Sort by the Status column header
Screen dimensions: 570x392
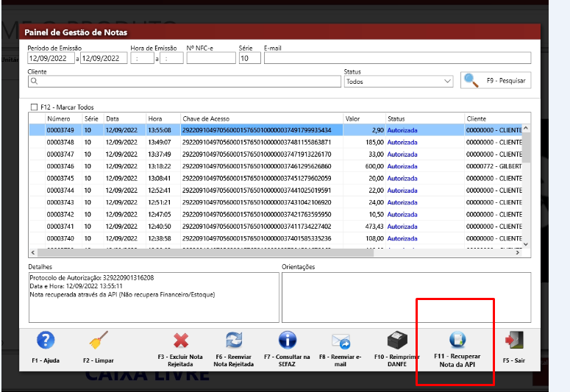pos(425,118)
